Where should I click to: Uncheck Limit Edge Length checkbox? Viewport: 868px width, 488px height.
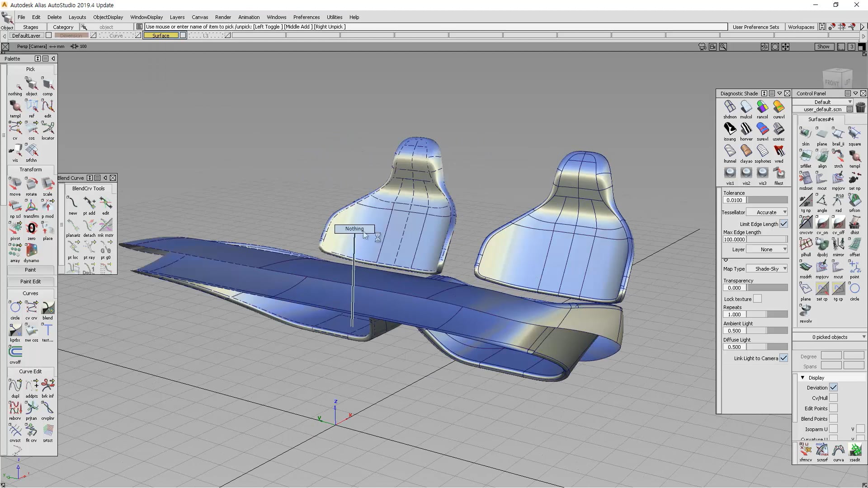[783, 224]
